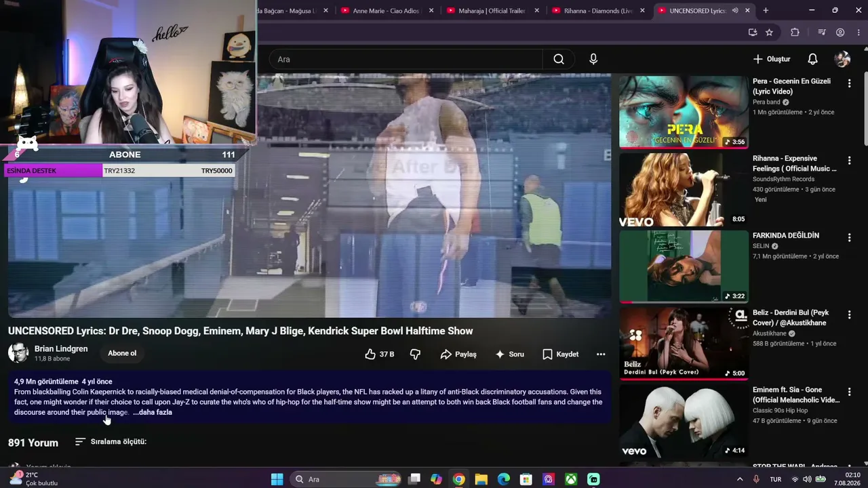Image resolution: width=868 pixels, height=488 pixels.
Task: Start voice search with the microphone icon
Action: click(x=593, y=59)
